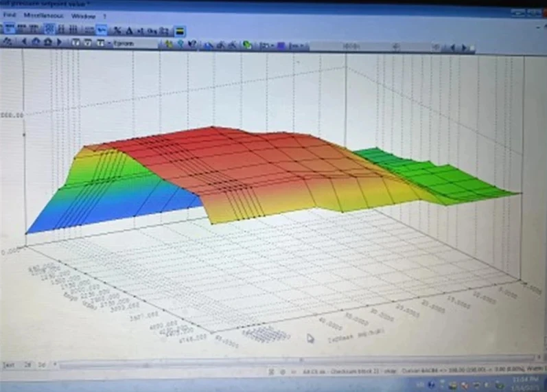
Task: Toggle the highlighted dotted-grid view icon
Action: (50, 28)
